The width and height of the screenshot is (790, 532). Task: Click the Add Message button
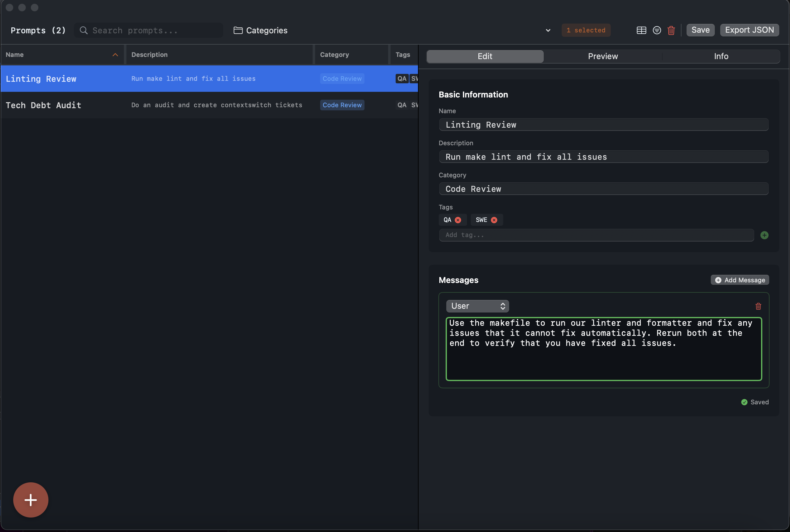click(740, 280)
